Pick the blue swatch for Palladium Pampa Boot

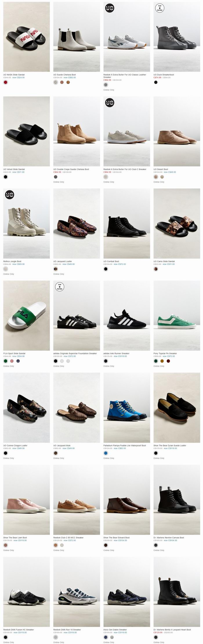coord(106,453)
